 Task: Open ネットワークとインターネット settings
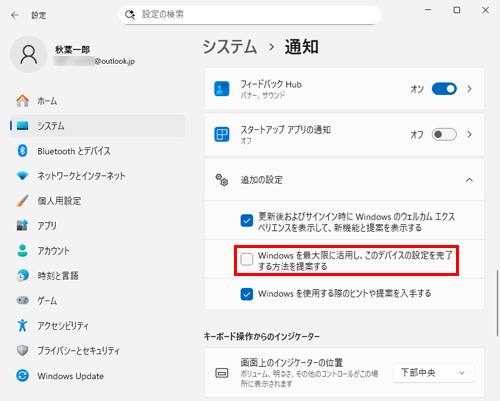point(81,176)
